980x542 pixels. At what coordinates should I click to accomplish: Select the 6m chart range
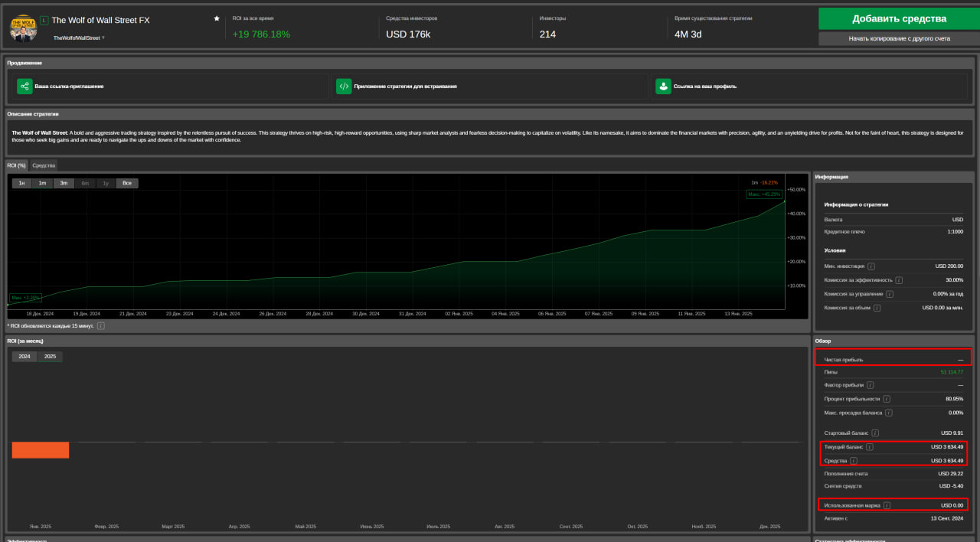click(85, 183)
